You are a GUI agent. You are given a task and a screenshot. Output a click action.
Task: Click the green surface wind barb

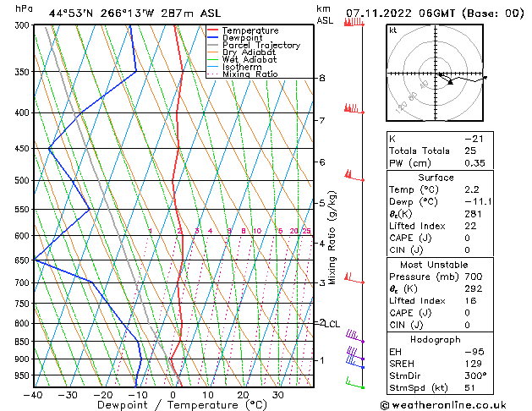355,383
